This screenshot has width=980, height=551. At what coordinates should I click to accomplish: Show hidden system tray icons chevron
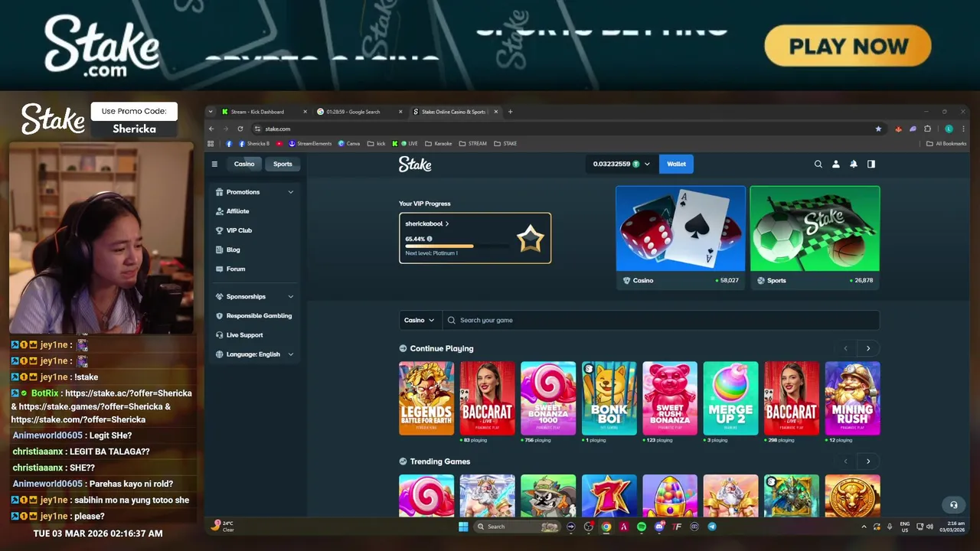864,527
